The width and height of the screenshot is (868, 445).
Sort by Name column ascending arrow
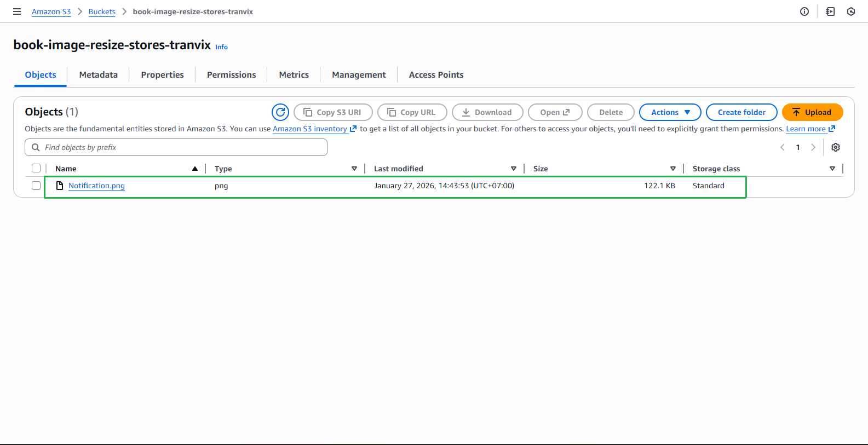(x=195, y=169)
